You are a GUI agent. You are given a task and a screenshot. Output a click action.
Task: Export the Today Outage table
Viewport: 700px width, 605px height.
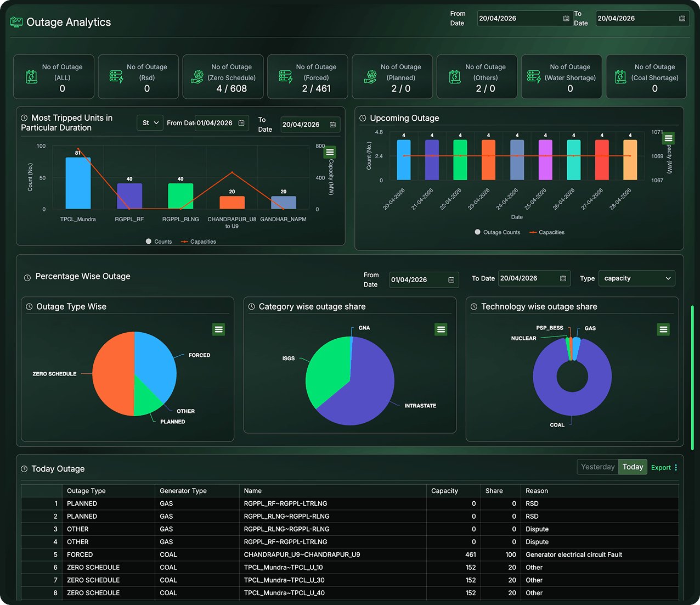pos(661,468)
